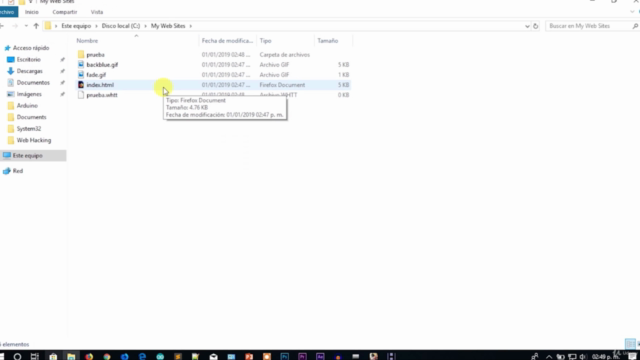
Task: Show hidden system tray icons
Action: [x=549, y=357]
